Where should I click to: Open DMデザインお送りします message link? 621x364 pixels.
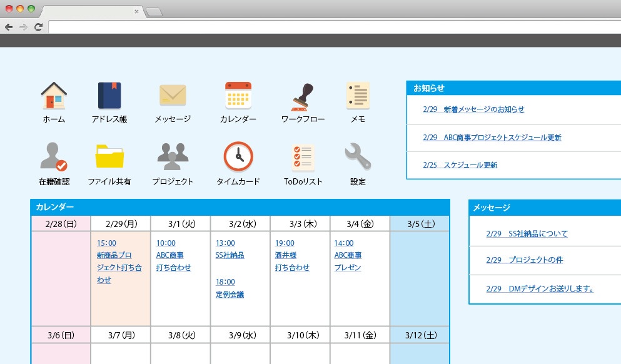540,289
